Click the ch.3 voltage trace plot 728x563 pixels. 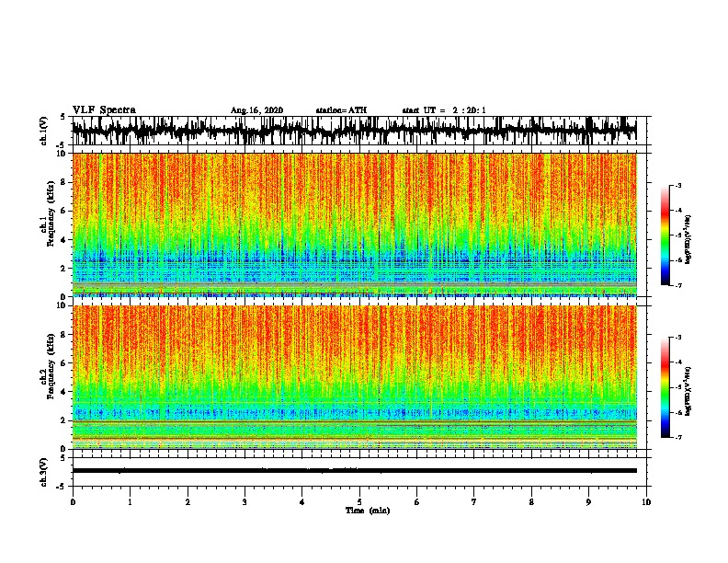pos(359,472)
